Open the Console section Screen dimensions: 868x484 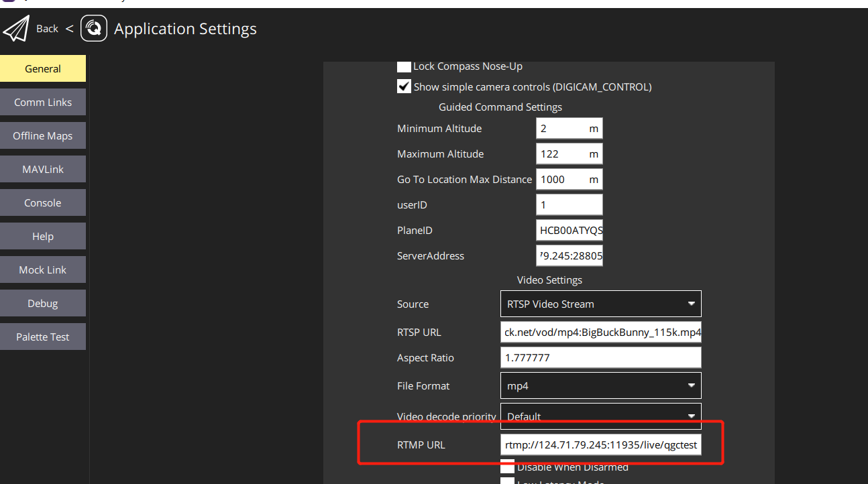[x=43, y=202]
